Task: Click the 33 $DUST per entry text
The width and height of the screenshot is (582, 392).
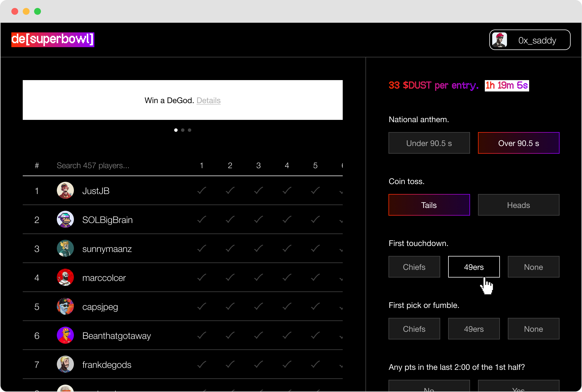Action: (434, 86)
